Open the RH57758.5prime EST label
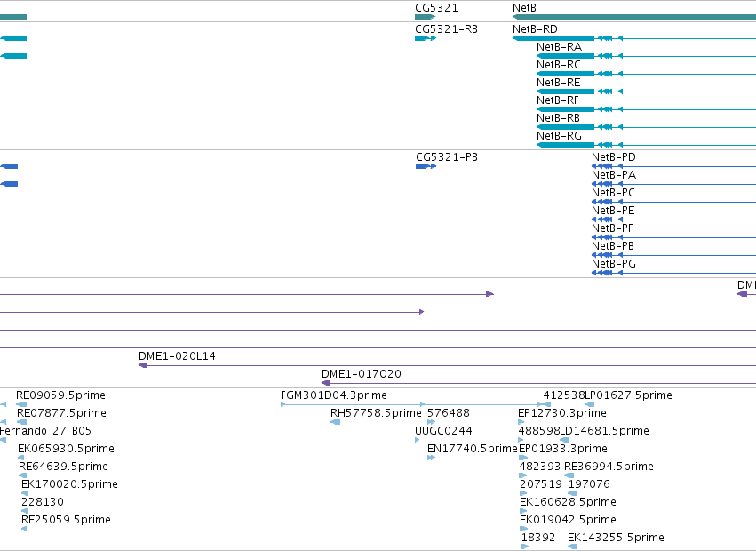 pyautogui.click(x=376, y=413)
